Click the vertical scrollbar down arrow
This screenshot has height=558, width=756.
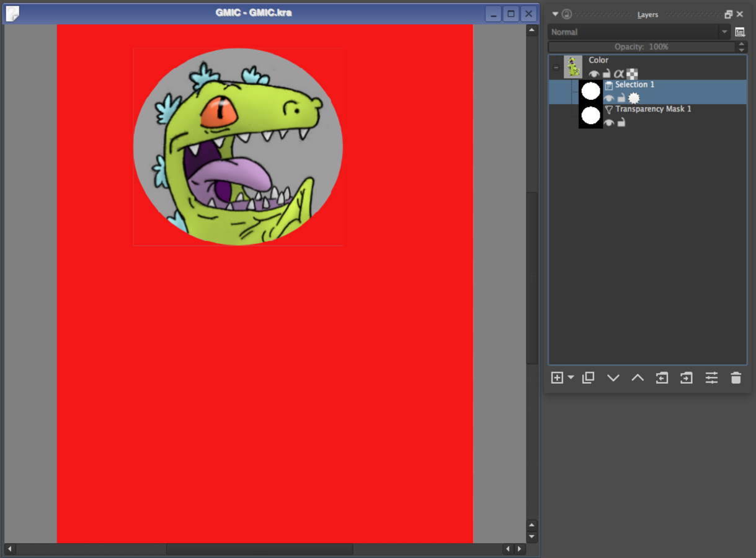click(531, 536)
